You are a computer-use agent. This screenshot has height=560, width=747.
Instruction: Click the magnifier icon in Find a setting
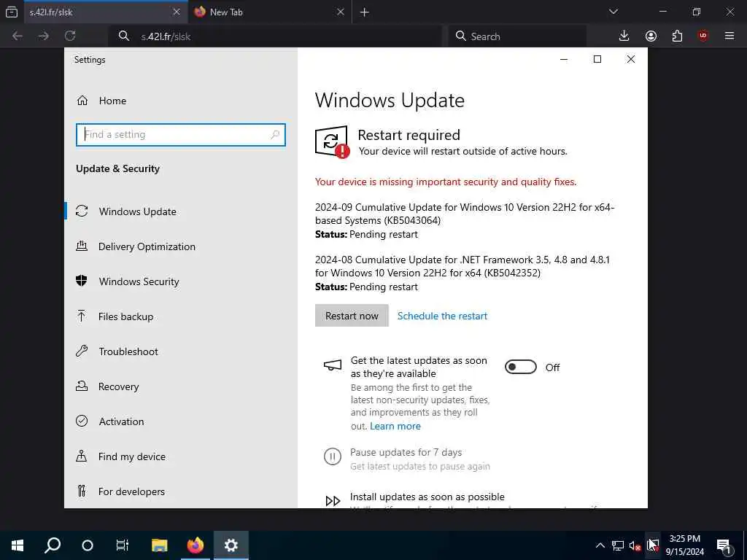pyautogui.click(x=275, y=135)
